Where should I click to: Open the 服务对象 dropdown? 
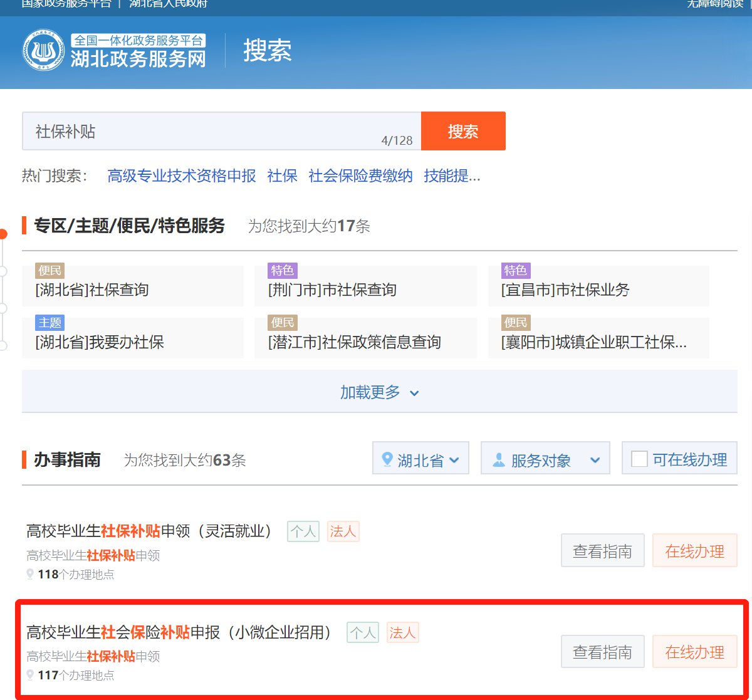click(x=545, y=460)
